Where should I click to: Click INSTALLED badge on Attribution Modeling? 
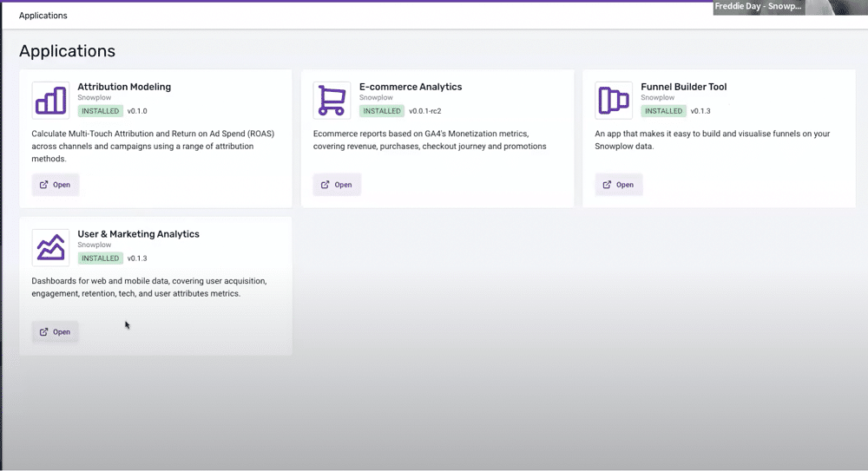click(100, 111)
